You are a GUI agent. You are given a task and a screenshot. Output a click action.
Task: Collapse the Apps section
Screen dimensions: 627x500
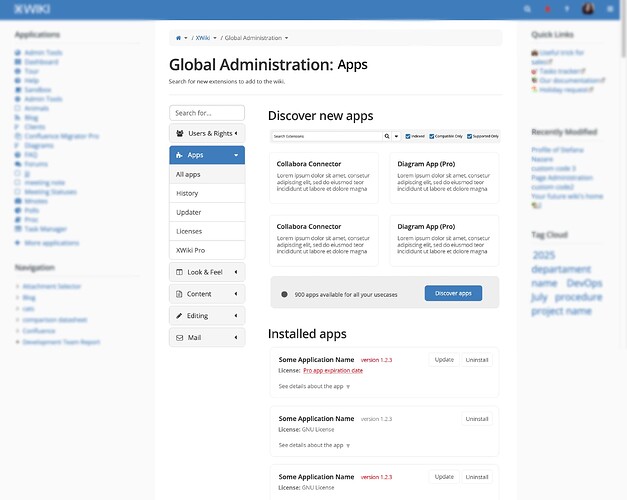(x=236, y=155)
